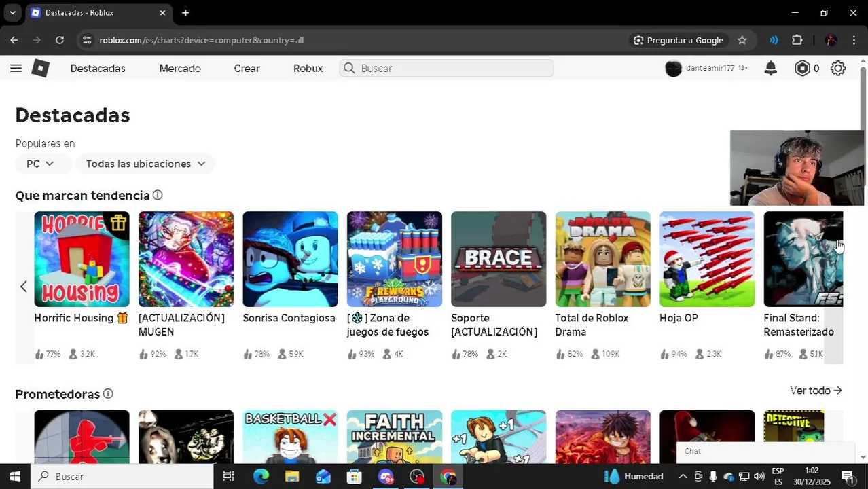The height and width of the screenshot is (489, 868).
Task: Open the notifications bell
Action: [770, 68]
